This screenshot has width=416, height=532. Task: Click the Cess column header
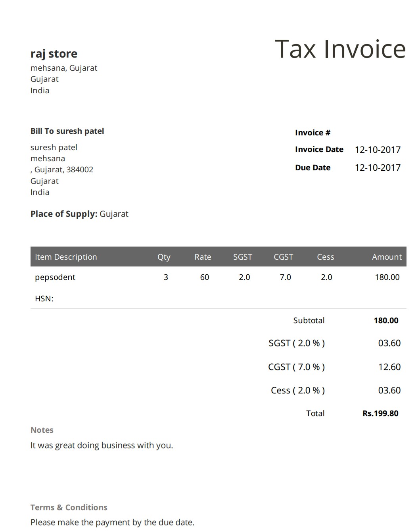coord(326,257)
